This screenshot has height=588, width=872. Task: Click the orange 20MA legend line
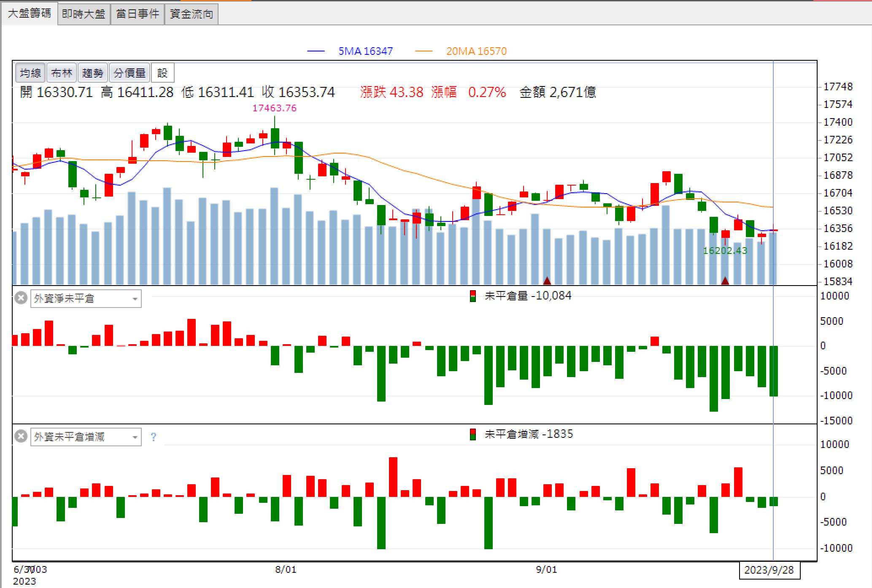[x=424, y=51]
